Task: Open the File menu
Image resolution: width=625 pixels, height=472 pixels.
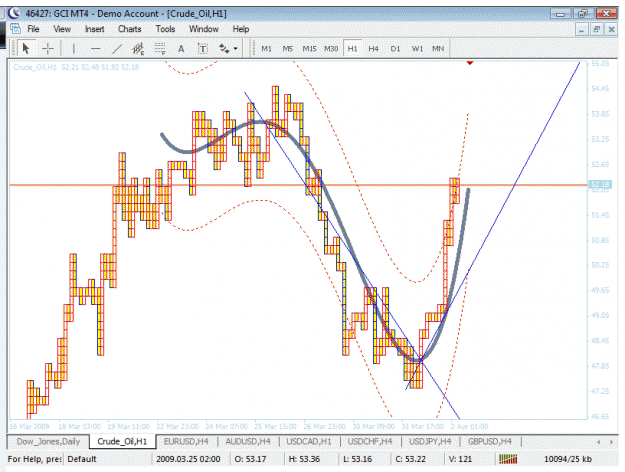Action: coord(33,29)
